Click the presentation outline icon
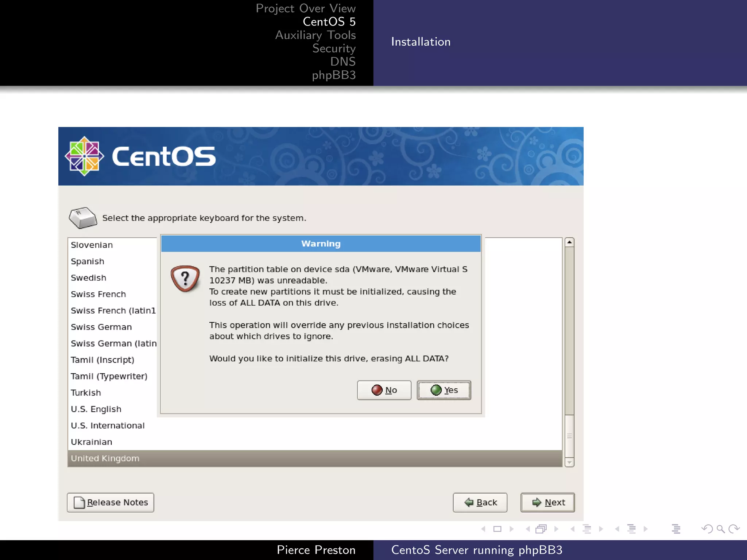 pos(676,529)
